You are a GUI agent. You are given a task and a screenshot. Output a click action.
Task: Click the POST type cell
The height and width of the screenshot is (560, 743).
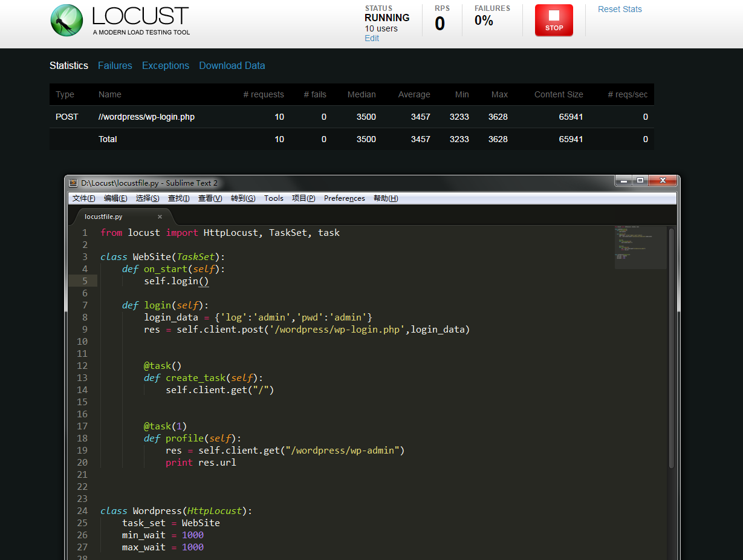67,117
